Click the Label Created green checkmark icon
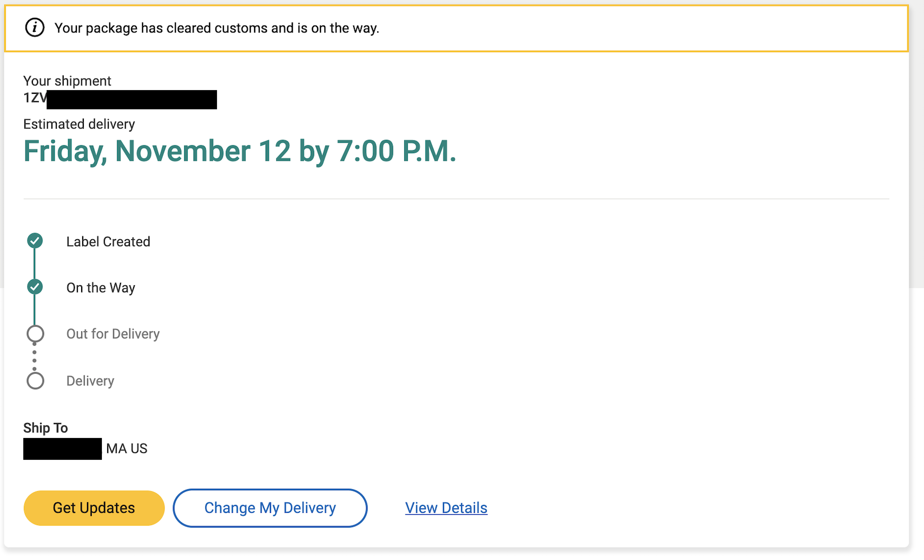 point(35,241)
